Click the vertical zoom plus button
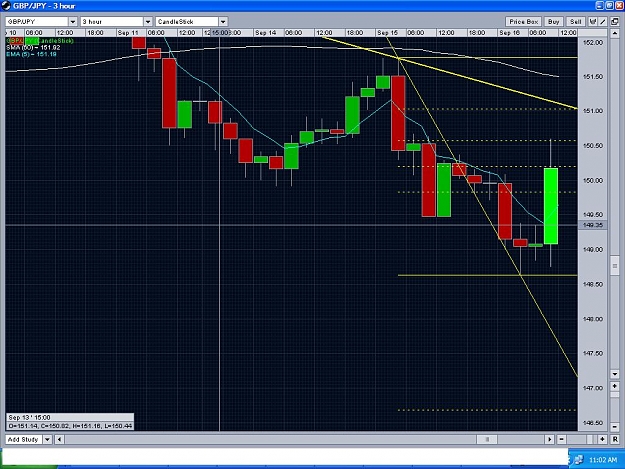 (614, 386)
